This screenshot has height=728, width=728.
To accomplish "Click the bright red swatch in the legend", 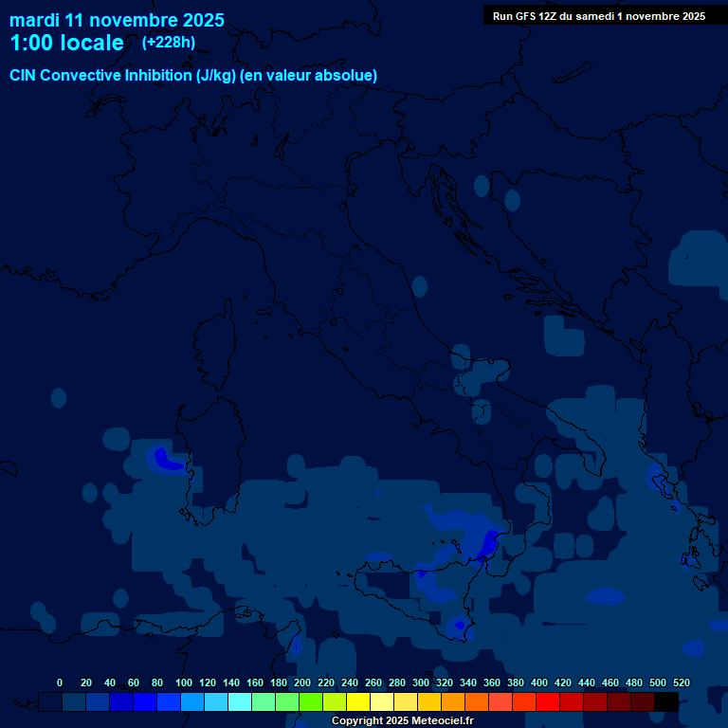I will pos(548,701).
